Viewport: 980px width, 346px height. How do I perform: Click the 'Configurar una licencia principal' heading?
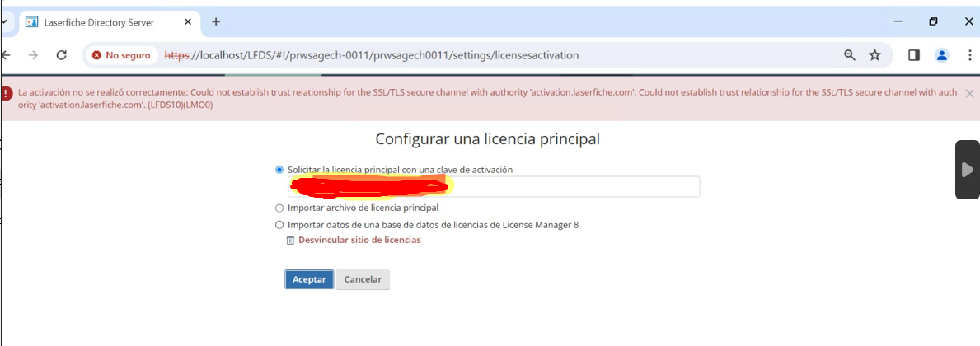[x=487, y=138]
